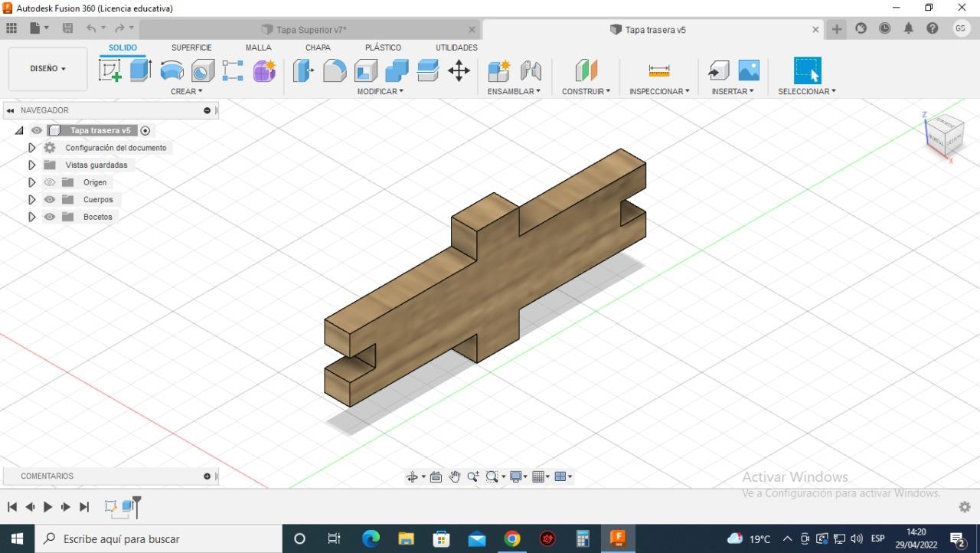This screenshot has width=980, height=553.
Task: Toggle visibility of Origen folder
Action: click(x=50, y=182)
